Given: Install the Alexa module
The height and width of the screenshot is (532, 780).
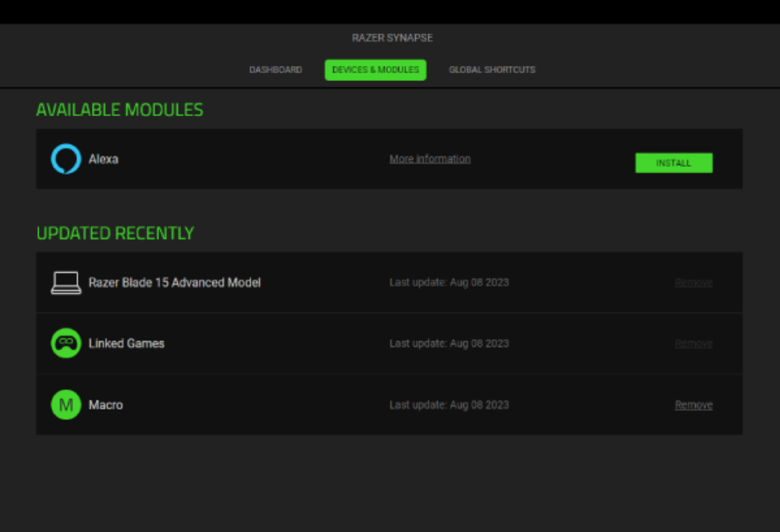Looking at the screenshot, I should pyautogui.click(x=673, y=163).
